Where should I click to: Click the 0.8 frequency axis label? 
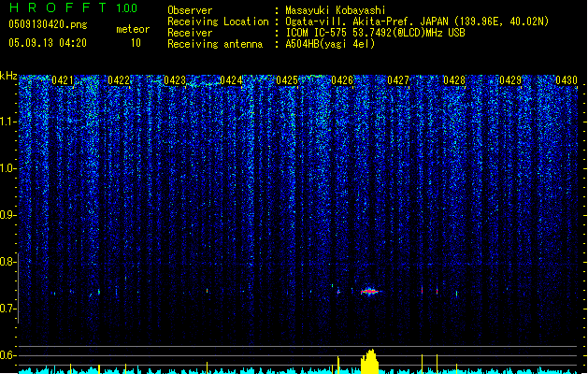click(x=7, y=262)
